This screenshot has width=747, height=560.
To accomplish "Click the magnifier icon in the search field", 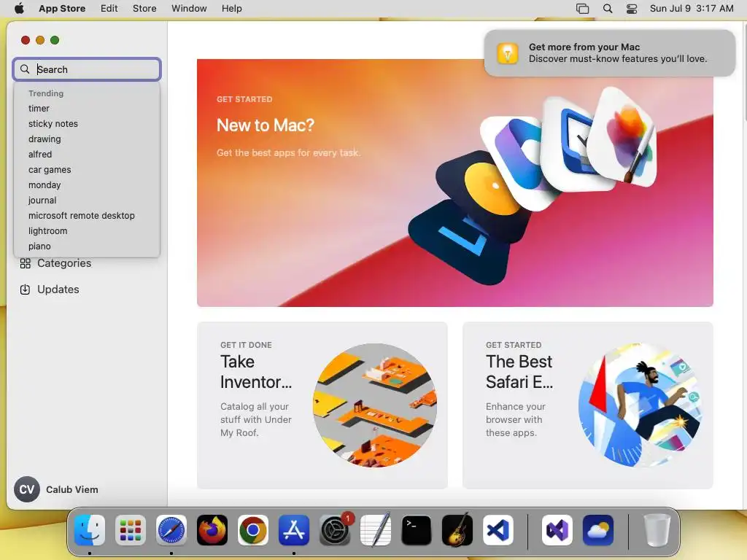I will (25, 69).
